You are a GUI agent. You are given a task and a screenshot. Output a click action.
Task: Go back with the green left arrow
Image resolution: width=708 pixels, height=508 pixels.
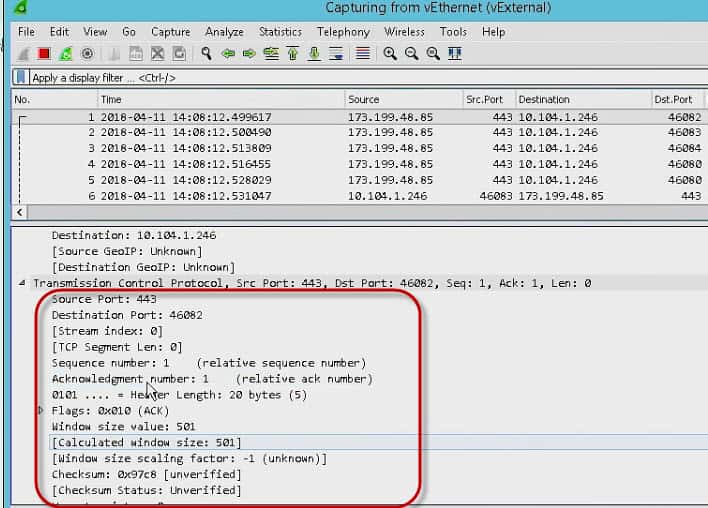coord(228,54)
